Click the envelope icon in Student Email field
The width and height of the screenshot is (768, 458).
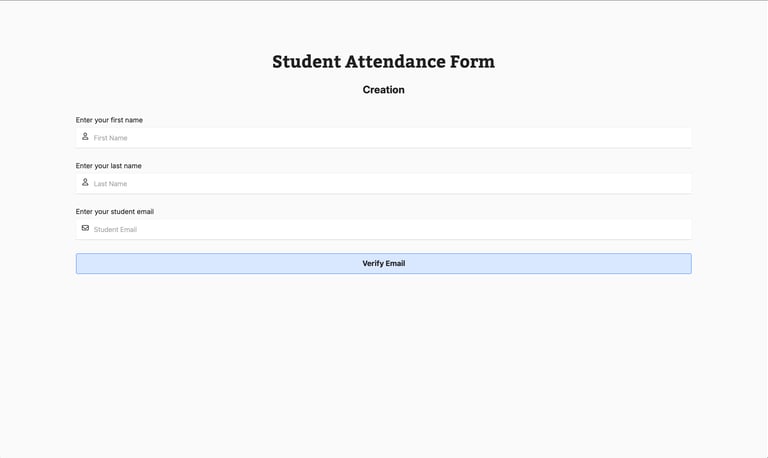click(85, 228)
